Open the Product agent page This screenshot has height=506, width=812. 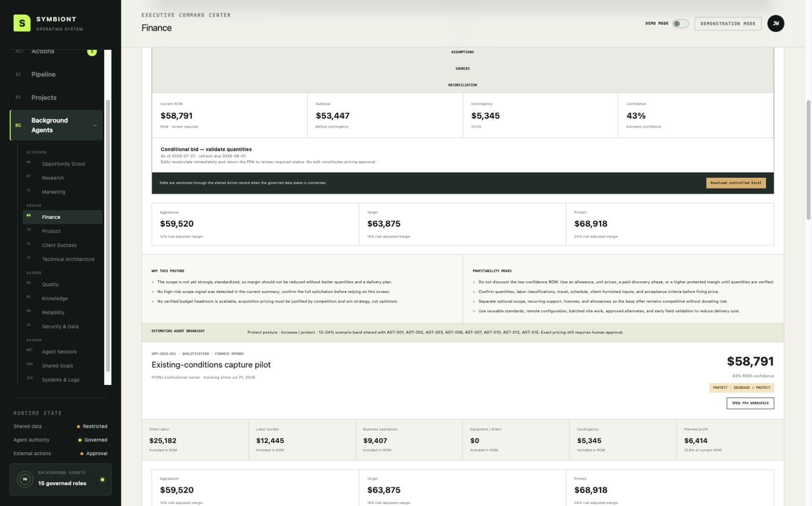(x=63, y=232)
